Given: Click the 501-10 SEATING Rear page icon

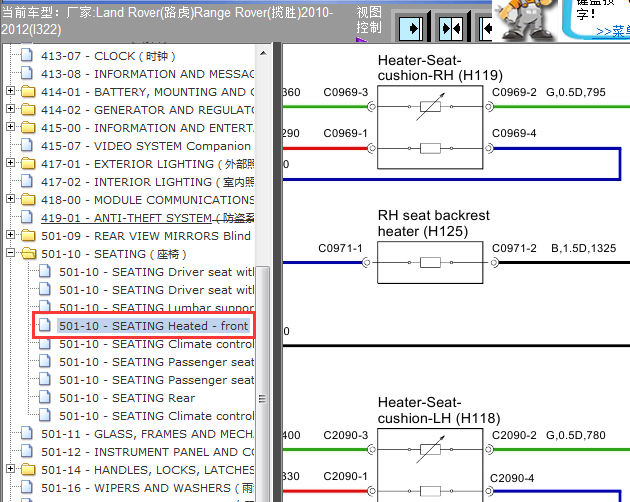Looking at the screenshot, I should click(45, 397).
